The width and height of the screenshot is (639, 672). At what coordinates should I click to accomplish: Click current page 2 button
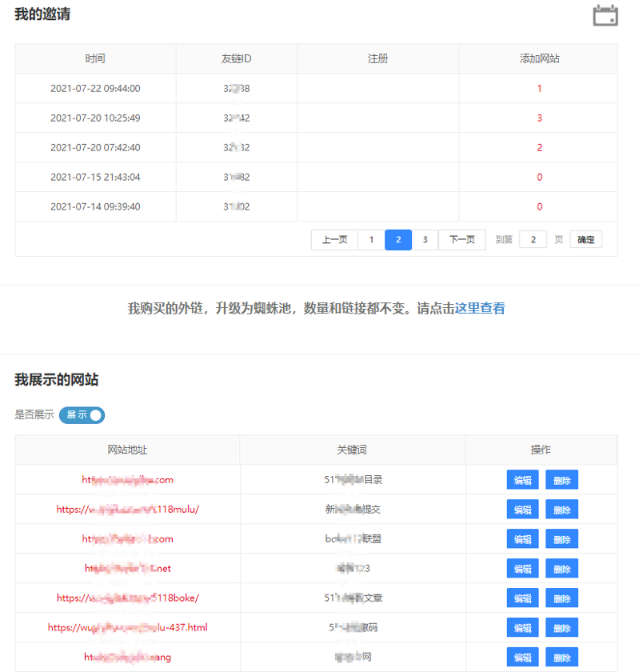click(x=398, y=239)
